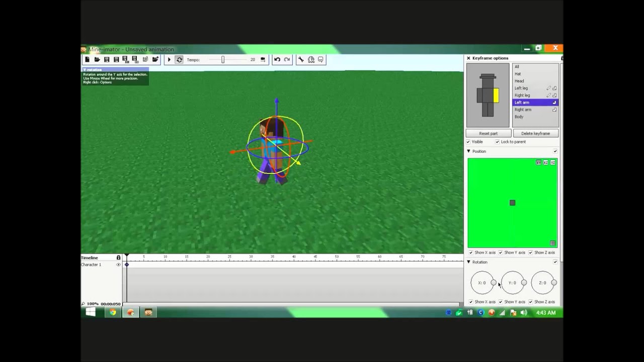Click the import folder-with-plus icon
Screen dimensions: 644x362
pyautogui.click(x=155, y=59)
